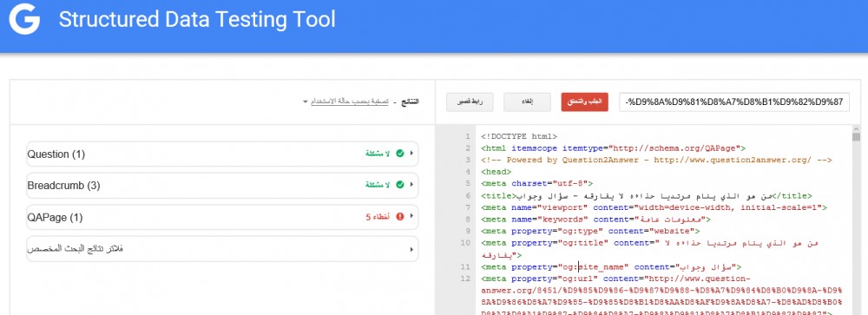Expand the Question (1) result arrow
The image size is (868, 315).
click(411, 154)
